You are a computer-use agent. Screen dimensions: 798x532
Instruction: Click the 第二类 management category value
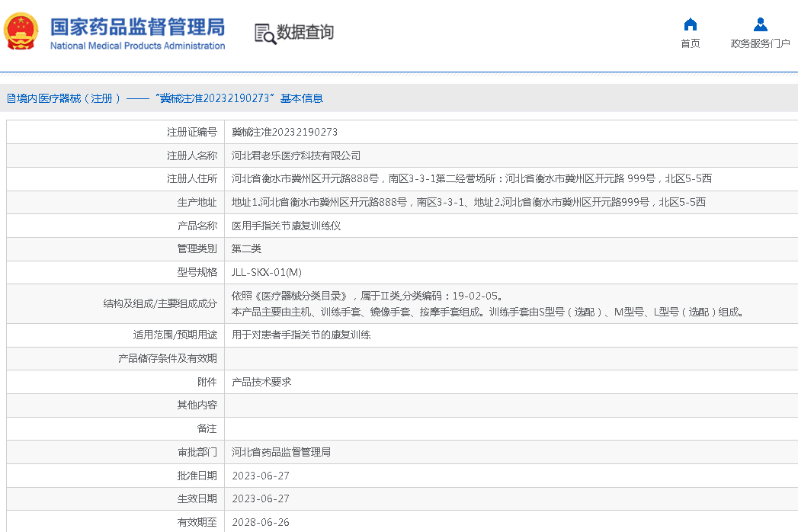point(246,248)
